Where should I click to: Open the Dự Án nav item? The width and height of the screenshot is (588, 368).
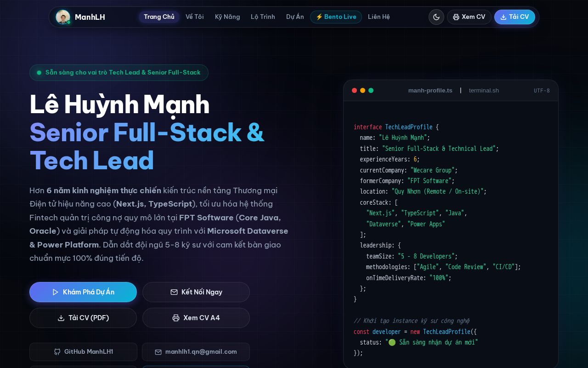pos(295,17)
